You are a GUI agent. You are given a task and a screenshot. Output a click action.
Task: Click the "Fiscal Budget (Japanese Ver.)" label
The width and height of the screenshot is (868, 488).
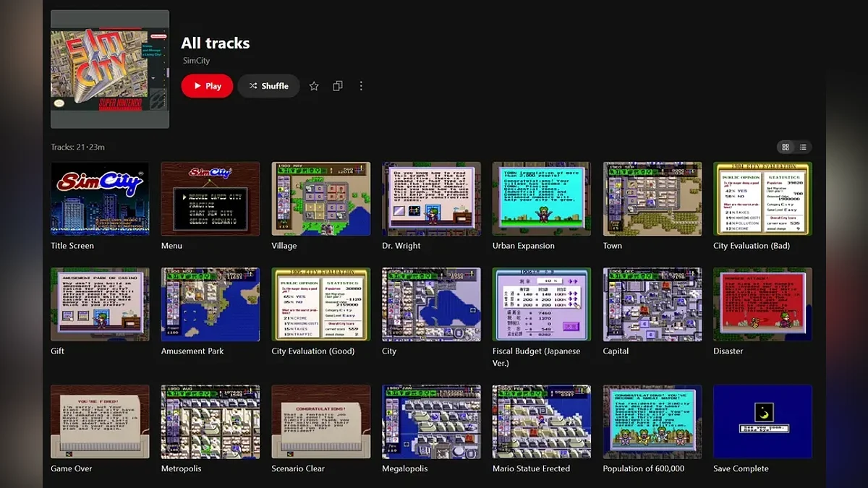(538, 357)
